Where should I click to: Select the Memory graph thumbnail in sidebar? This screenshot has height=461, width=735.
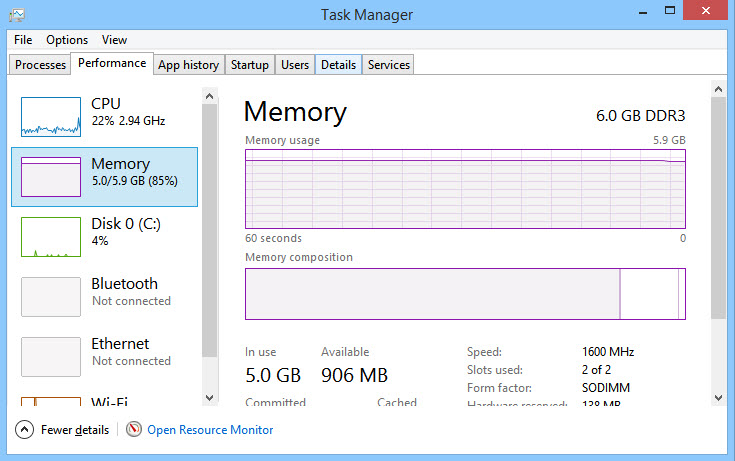pos(51,177)
